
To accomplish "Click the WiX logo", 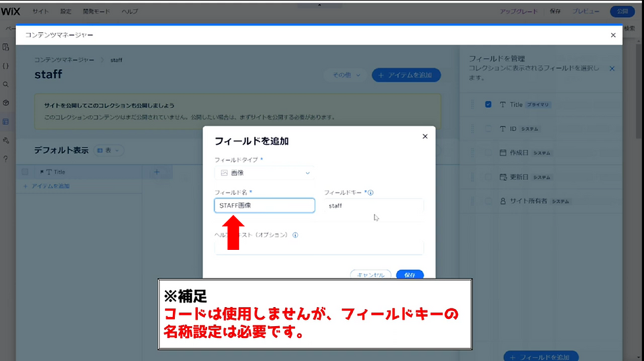I will [x=11, y=12].
